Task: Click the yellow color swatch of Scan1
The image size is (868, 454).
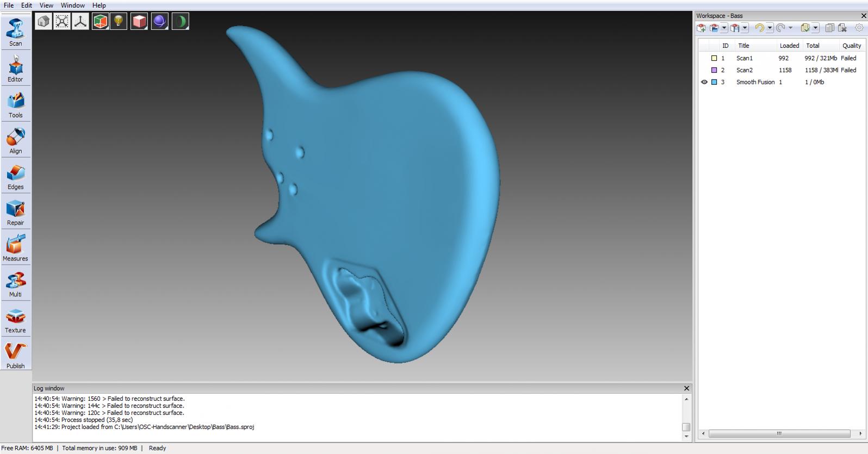Action: (x=714, y=58)
